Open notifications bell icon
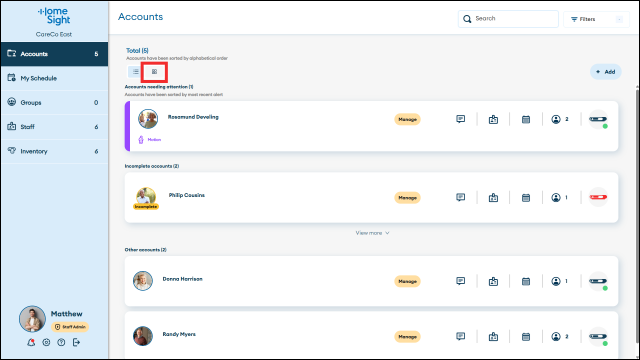This screenshot has height=360, width=640. pyautogui.click(x=31, y=342)
